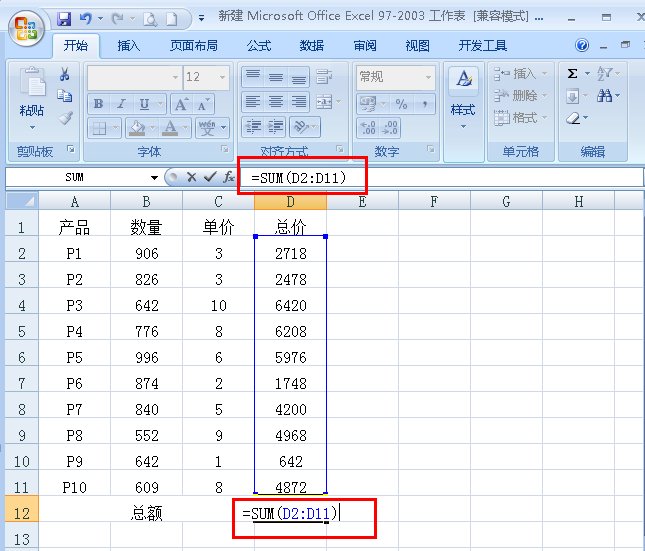Create a new blank document icon
This screenshot has height=551, width=645.
[x=172, y=19]
